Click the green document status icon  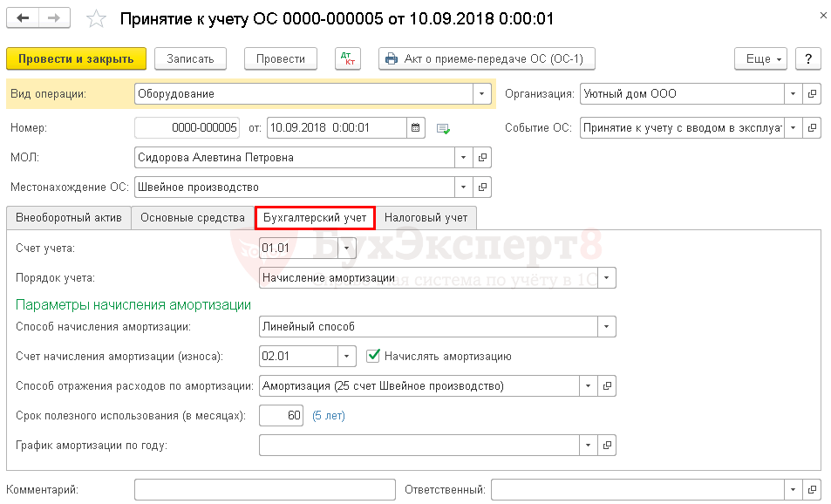[x=443, y=128]
